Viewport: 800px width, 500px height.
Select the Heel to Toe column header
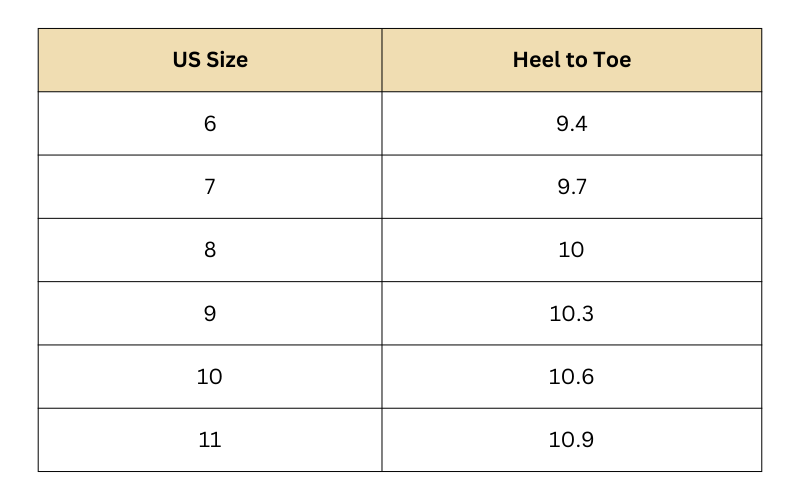tap(571, 60)
